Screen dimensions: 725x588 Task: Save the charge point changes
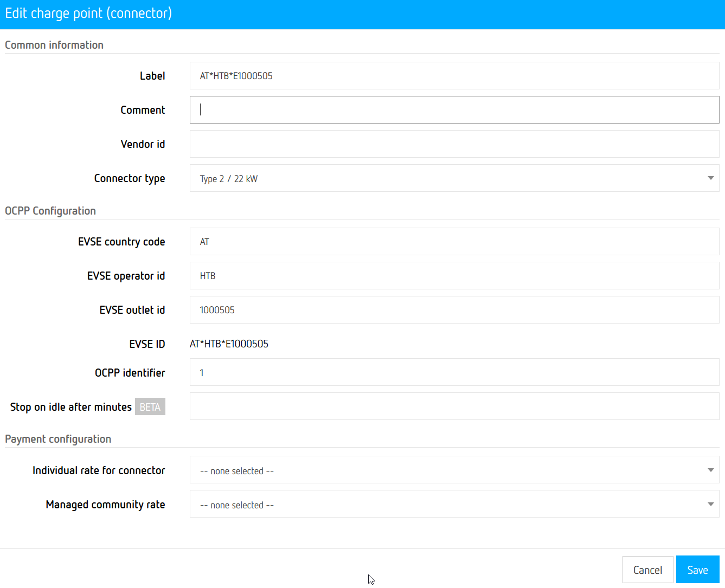coord(697,570)
